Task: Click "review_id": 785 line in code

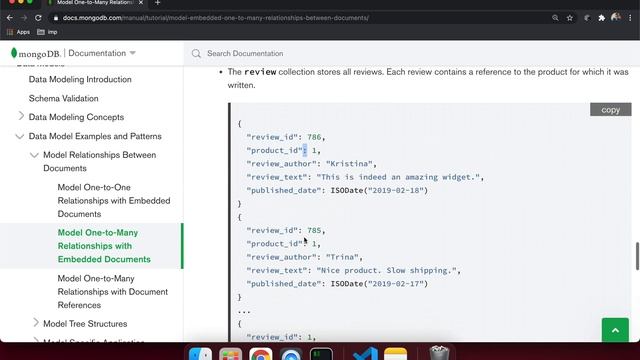Action: point(286,231)
